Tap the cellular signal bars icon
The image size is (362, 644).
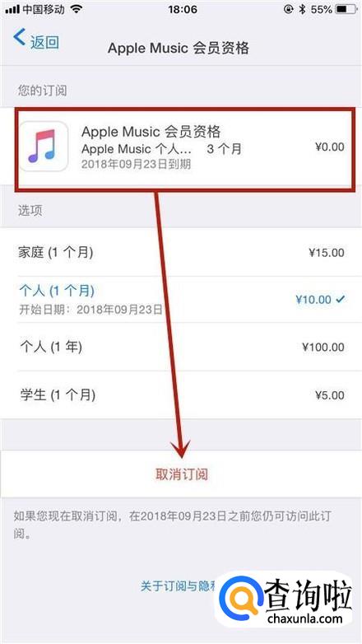coord(12,9)
